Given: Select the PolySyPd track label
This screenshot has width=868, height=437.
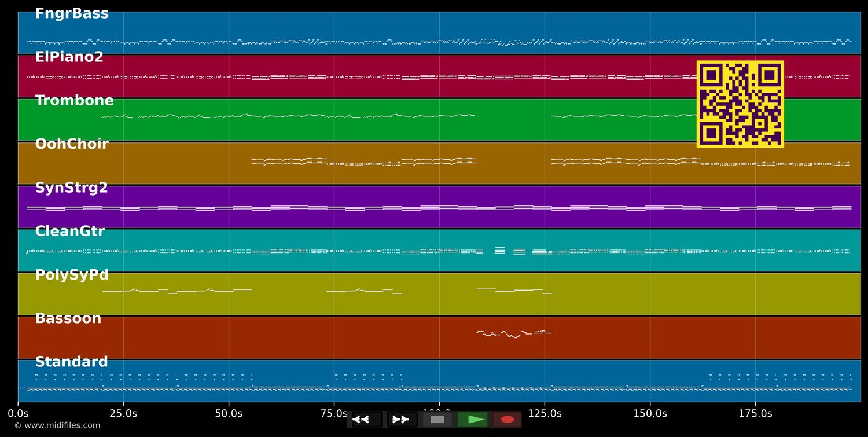Looking at the screenshot, I should click(x=72, y=275).
